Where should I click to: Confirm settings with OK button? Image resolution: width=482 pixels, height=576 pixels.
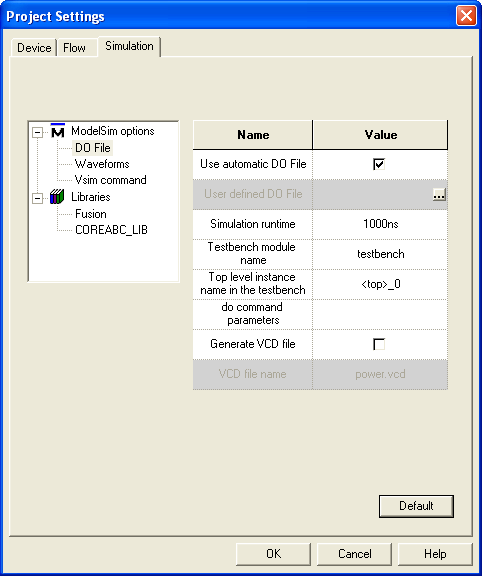[x=273, y=554]
